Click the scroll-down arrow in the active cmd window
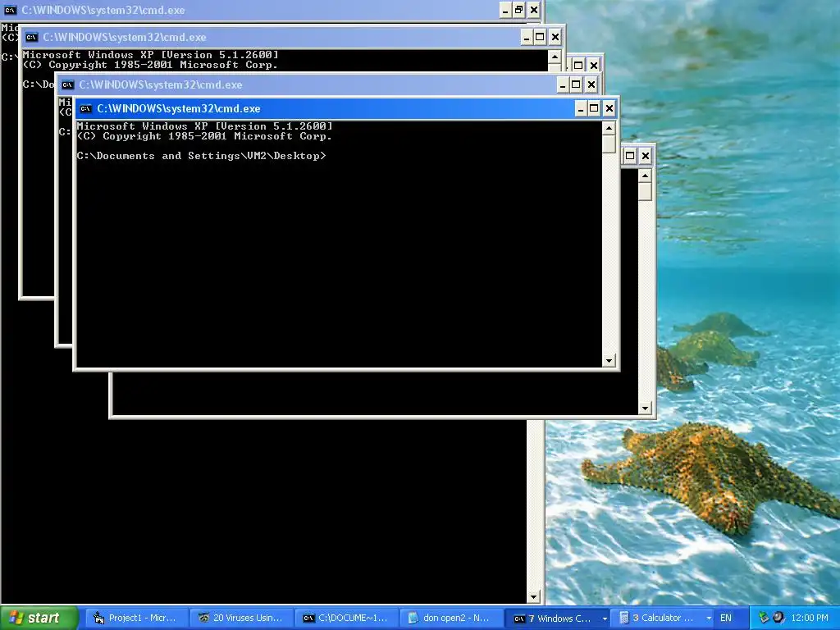 point(609,361)
